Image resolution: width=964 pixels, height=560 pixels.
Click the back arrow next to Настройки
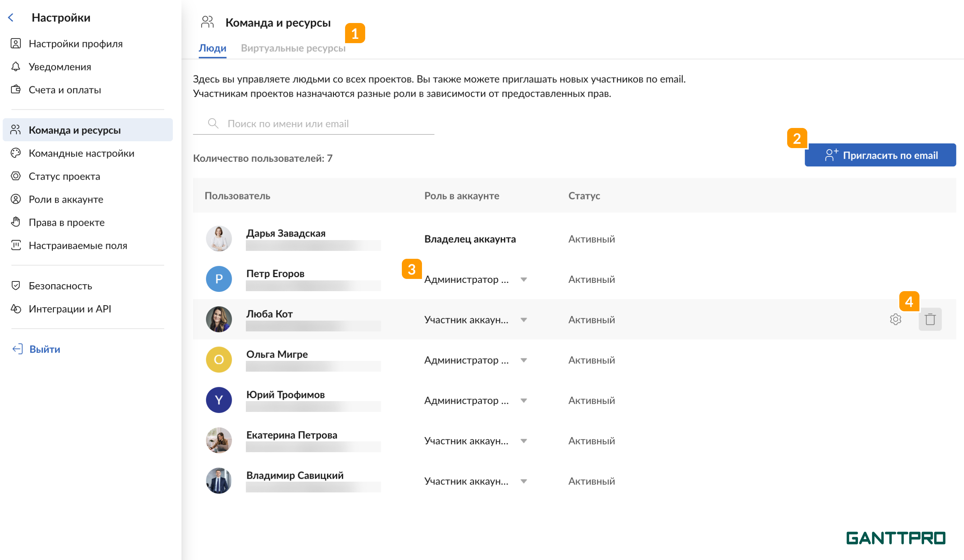point(11,18)
